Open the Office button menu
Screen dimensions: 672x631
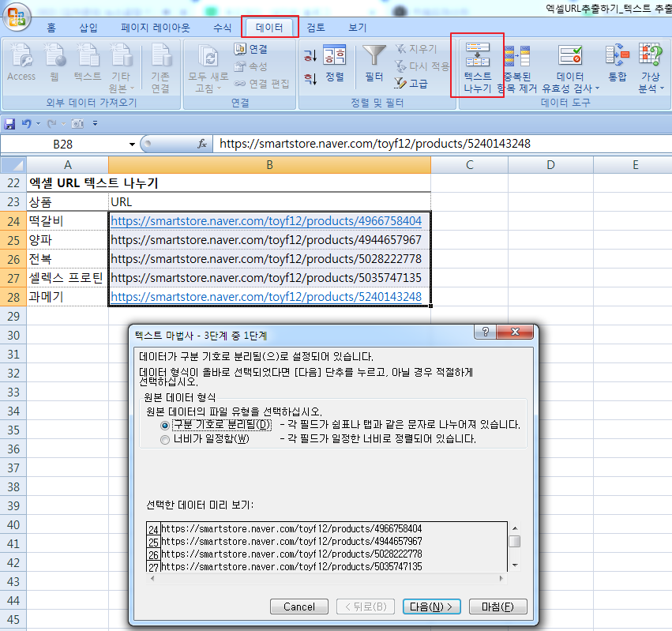pyautogui.click(x=17, y=17)
